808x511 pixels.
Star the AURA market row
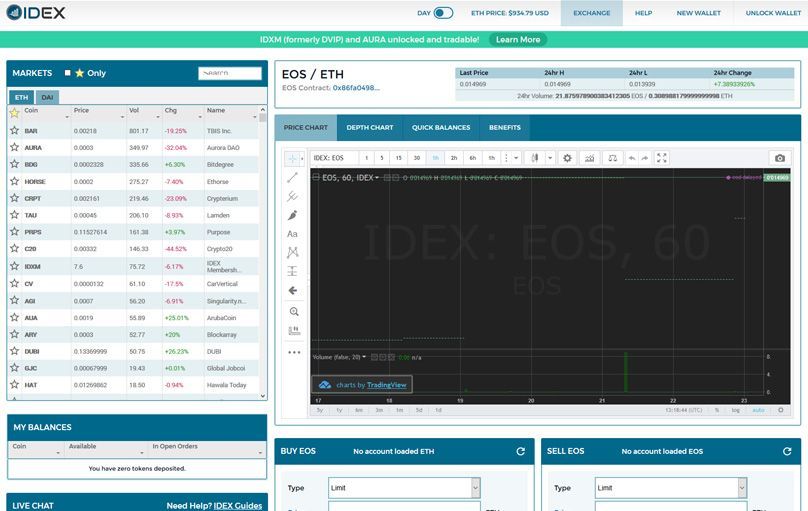[14, 147]
